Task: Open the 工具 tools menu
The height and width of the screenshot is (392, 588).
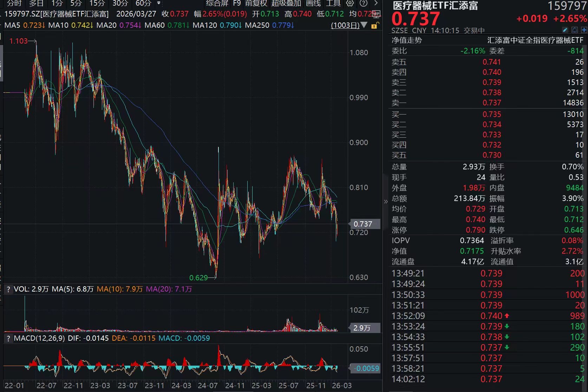Action: click(333, 4)
